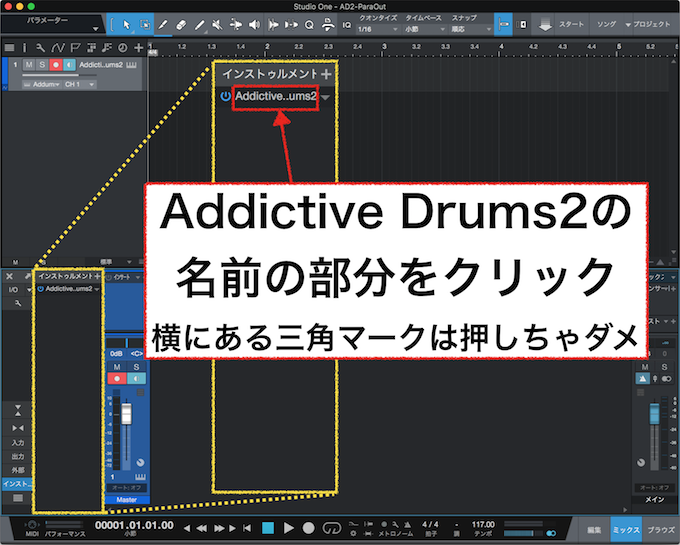Select the Bend tool
Image resolution: width=680 pixels, height=545 pixels.
(236, 25)
